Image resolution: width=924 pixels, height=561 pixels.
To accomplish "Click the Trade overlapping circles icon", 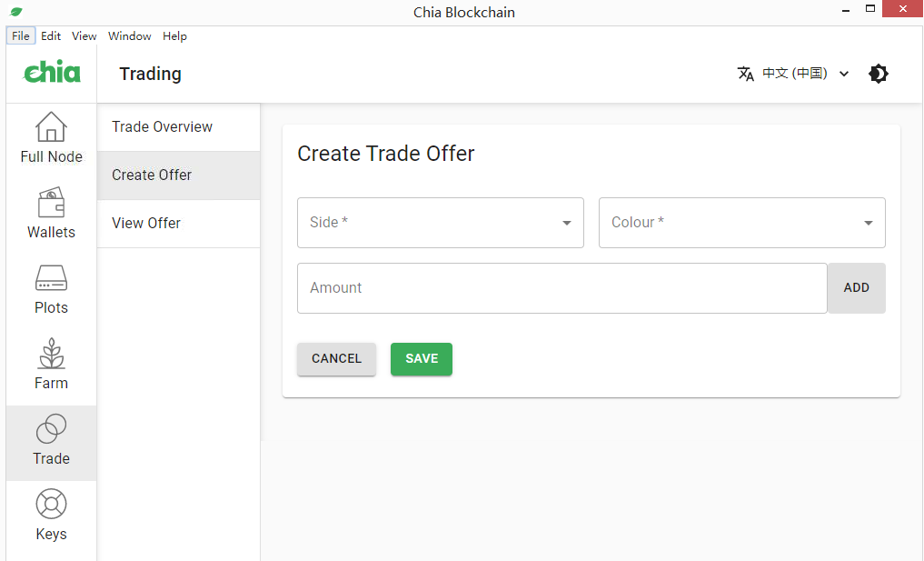I will tap(51, 429).
